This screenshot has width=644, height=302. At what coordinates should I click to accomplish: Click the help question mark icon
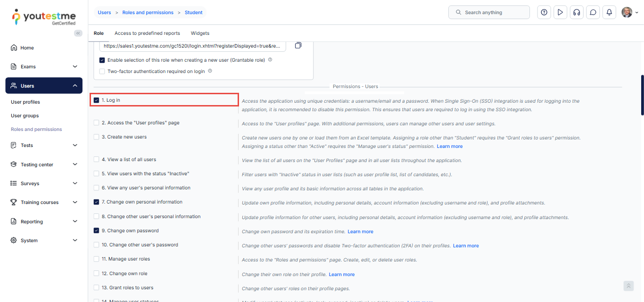(544, 12)
